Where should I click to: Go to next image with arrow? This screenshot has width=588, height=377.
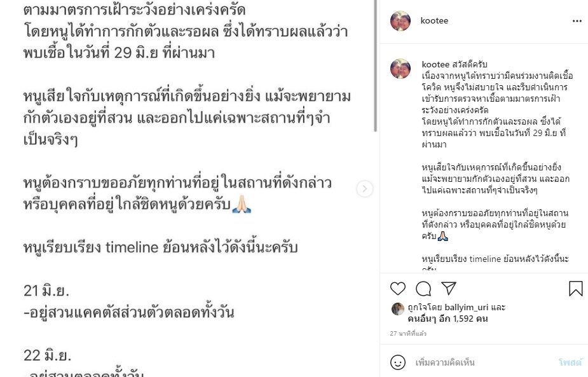364,188
